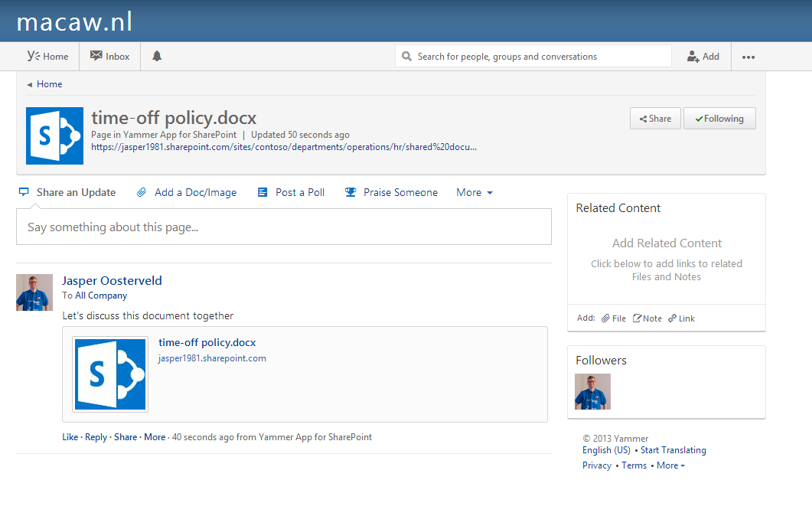812x516 pixels.
Task: Click the Share an Update speech icon
Action: tap(24, 192)
